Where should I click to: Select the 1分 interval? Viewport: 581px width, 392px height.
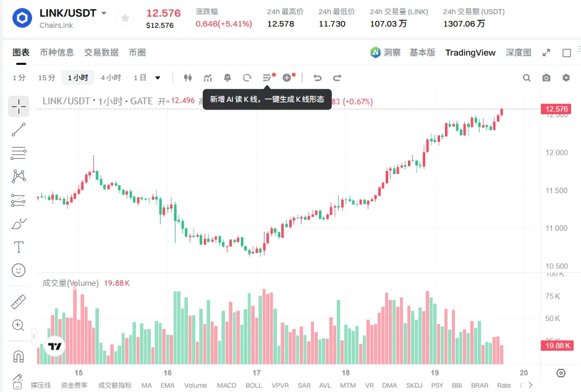pyautogui.click(x=19, y=78)
